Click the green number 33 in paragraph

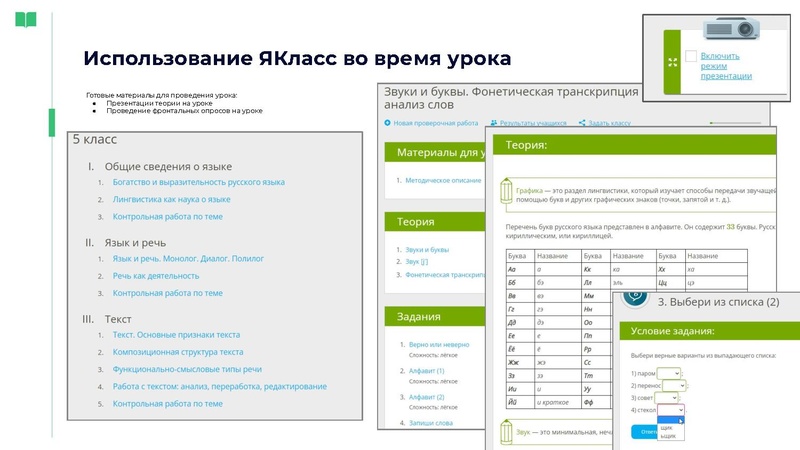(730, 227)
